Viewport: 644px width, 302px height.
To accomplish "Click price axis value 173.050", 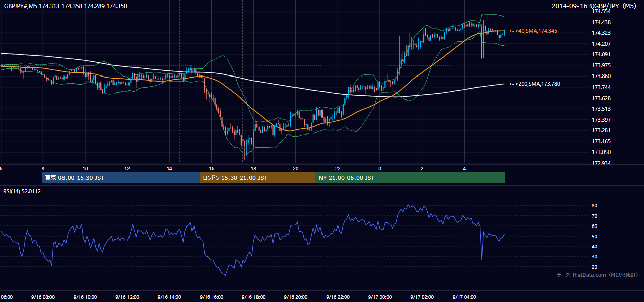I will click(x=601, y=153).
